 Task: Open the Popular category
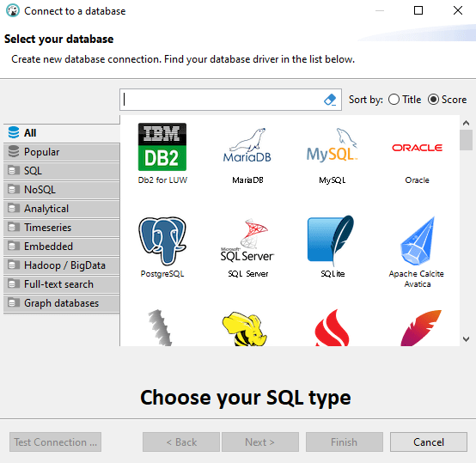[x=62, y=152]
